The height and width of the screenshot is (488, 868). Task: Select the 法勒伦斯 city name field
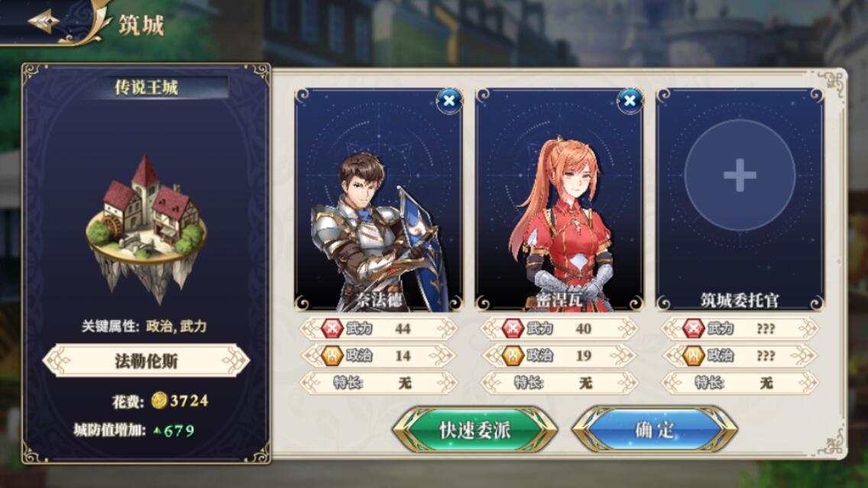coord(146,360)
